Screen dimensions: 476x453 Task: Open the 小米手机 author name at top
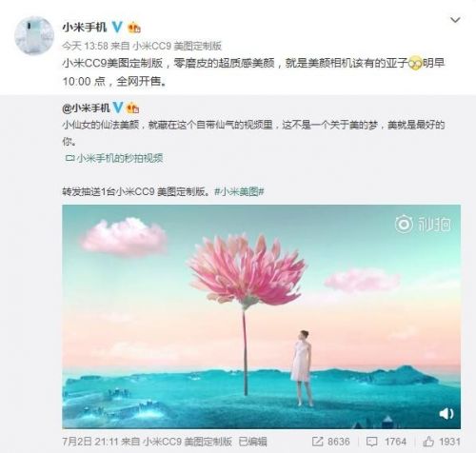tap(85, 28)
